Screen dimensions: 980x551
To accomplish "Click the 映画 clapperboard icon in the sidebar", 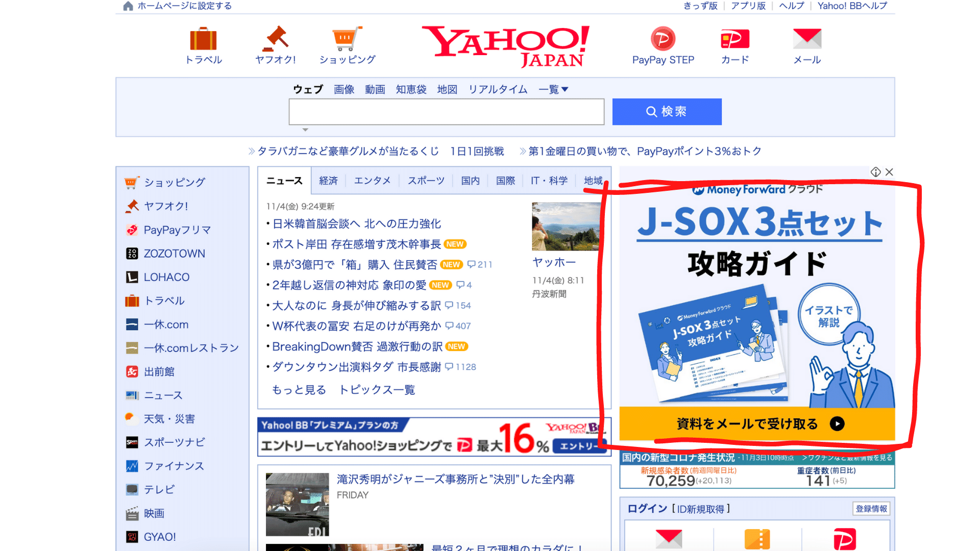I will coord(132,513).
